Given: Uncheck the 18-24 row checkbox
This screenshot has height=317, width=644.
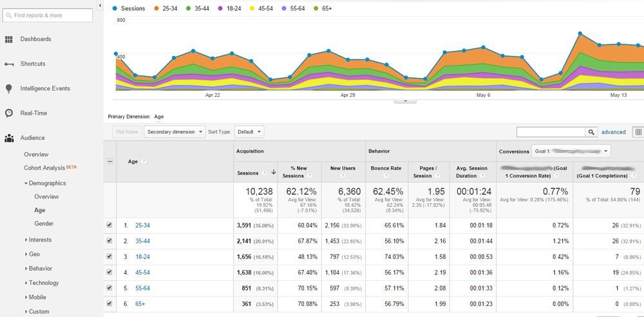Looking at the screenshot, I should pyautogui.click(x=109, y=256).
